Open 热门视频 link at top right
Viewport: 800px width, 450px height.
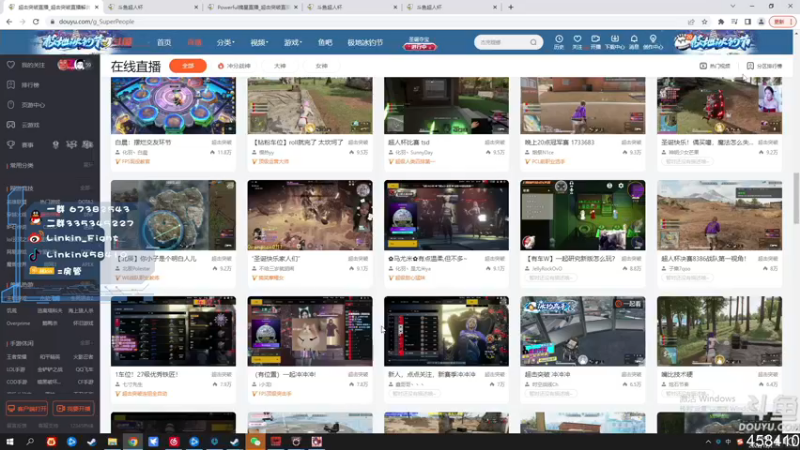715,66
